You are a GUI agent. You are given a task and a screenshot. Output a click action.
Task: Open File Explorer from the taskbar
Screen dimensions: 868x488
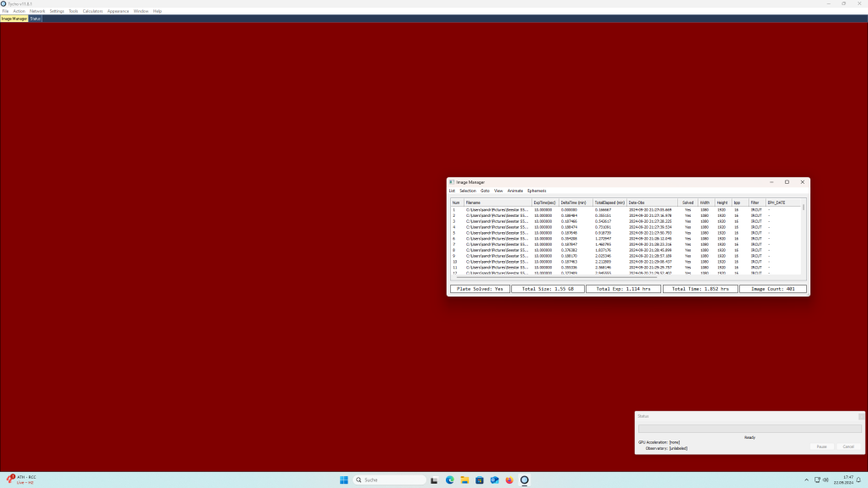(465, 480)
